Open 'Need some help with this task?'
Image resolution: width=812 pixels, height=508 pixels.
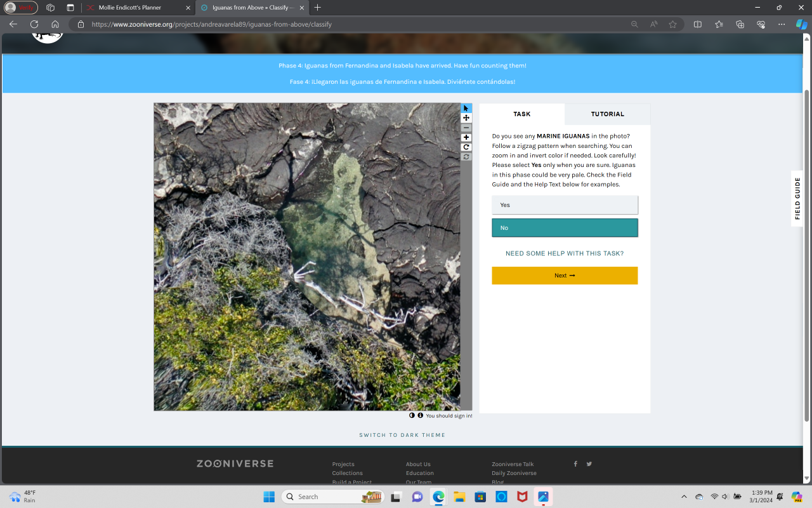(565, 253)
